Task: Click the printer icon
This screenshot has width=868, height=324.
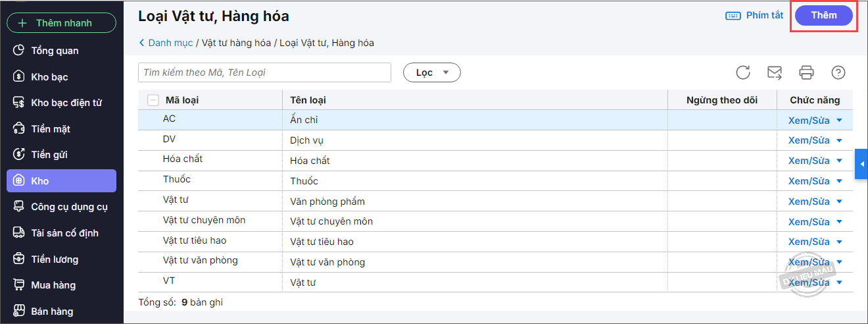Action: [806, 72]
